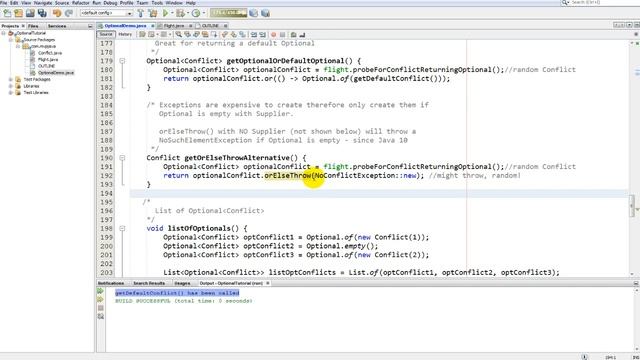Open the Window menu
Image resolution: width=640 pixels, height=360 pixels.
click(x=174, y=3)
